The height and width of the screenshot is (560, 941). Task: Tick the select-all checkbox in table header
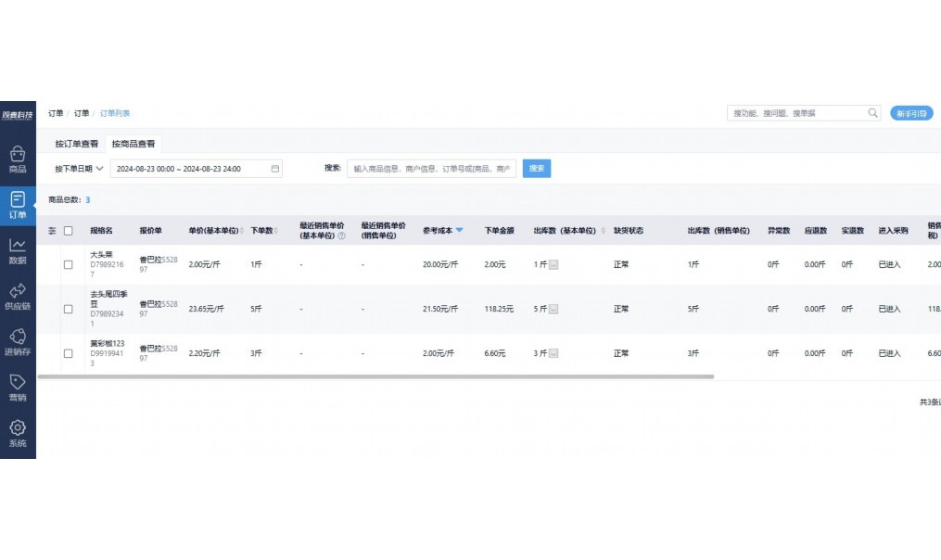pos(69,231)
